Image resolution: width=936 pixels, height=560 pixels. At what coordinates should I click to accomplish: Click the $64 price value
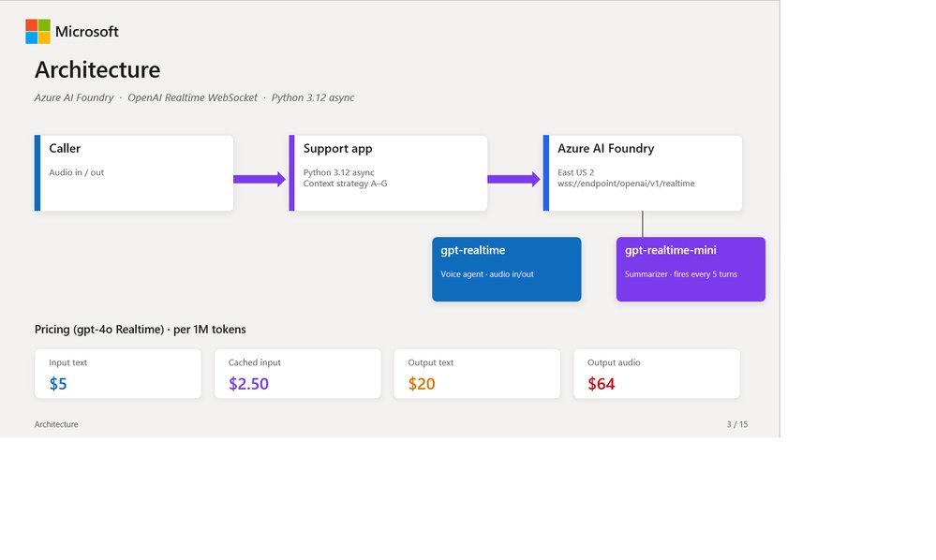pyautogui.click(x=602, y=383)
